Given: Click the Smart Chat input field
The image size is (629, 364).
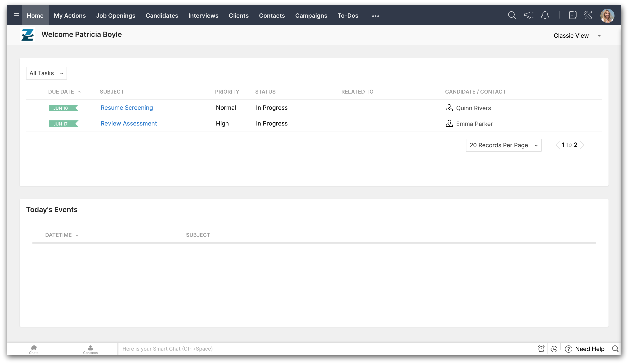Looking at the screenshot, I should pyautogui.click(x=325, y=349).
